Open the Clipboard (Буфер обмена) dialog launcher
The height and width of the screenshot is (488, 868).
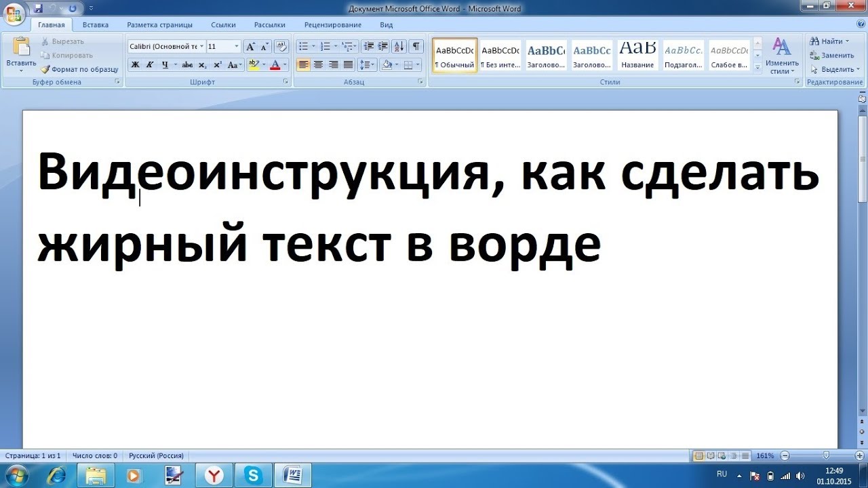(117, 82)
